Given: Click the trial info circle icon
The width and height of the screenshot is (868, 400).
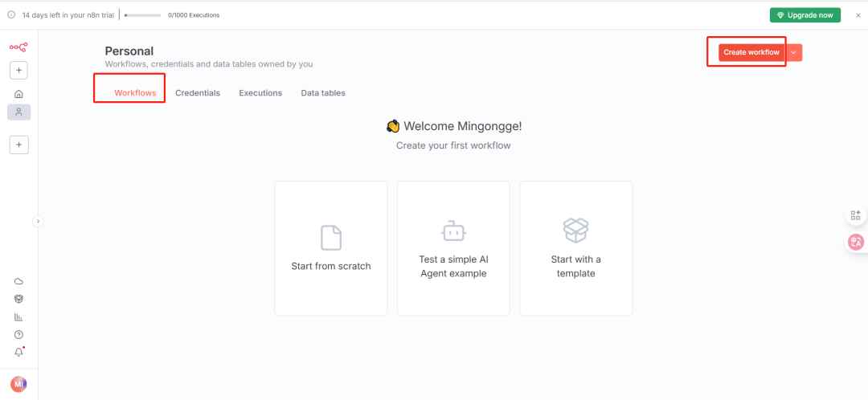Looking at the screenshot, I should 11,15.
